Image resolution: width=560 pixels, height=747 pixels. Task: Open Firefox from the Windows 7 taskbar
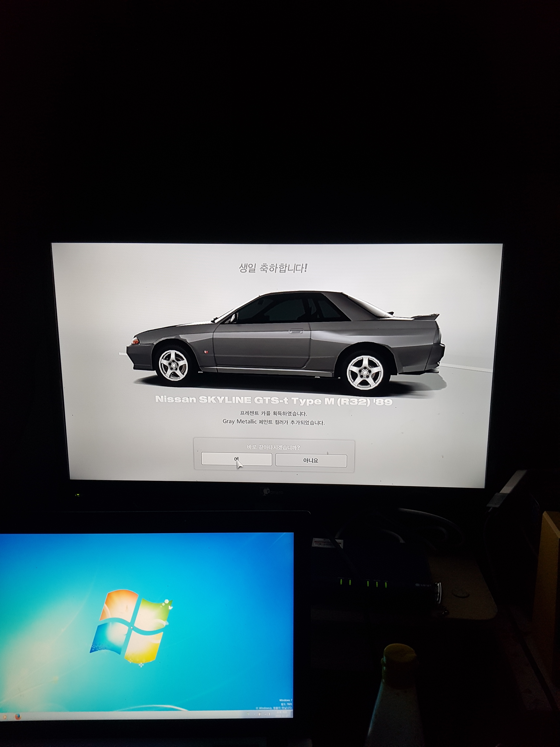(x=18, y=717)
